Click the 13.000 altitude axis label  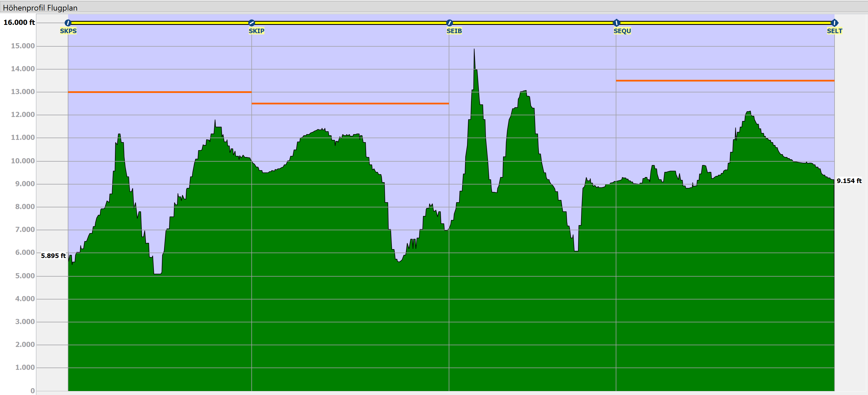coord(23,92)
